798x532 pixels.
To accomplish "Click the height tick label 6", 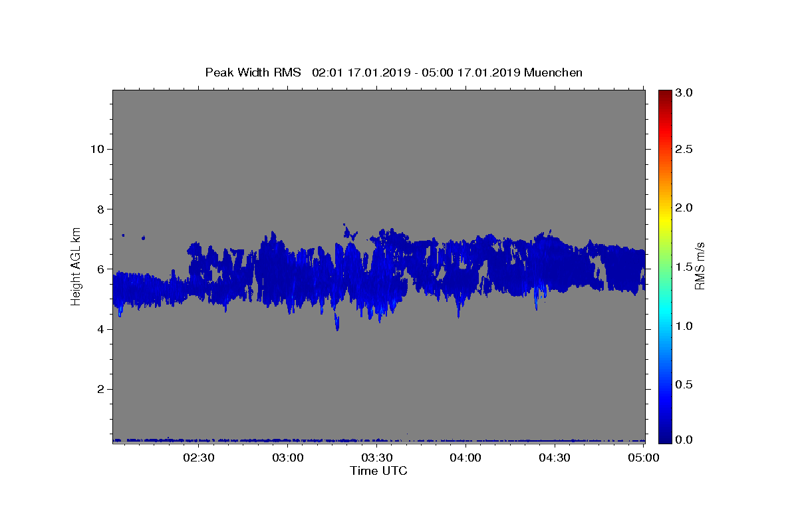I will pos(99,269).
